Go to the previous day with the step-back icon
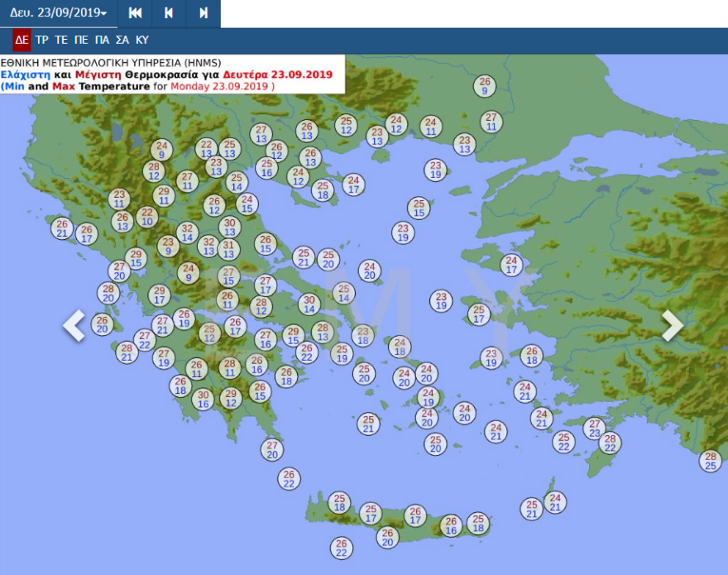Image resolution: width=728 pixels, height=575 pixels. pyautogui.click(x=169, y=13)
